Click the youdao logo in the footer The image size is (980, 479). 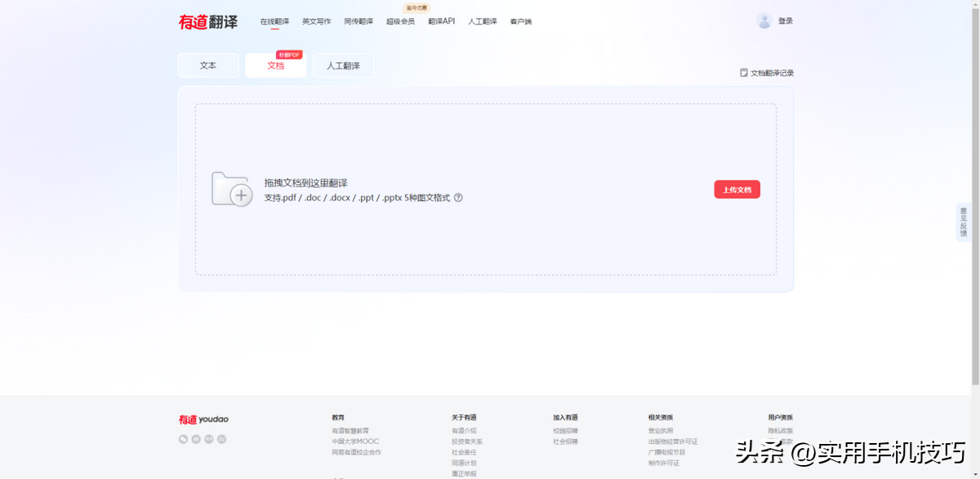(x=202, y=419)
